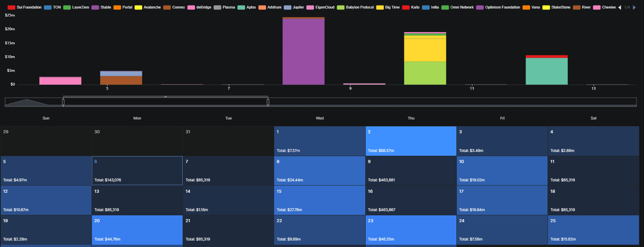Click the yellow Big Time bar segment
Image resolution: width=644 pixels, height=247 pixels.
pyautogui.click(x=425, y=50)
